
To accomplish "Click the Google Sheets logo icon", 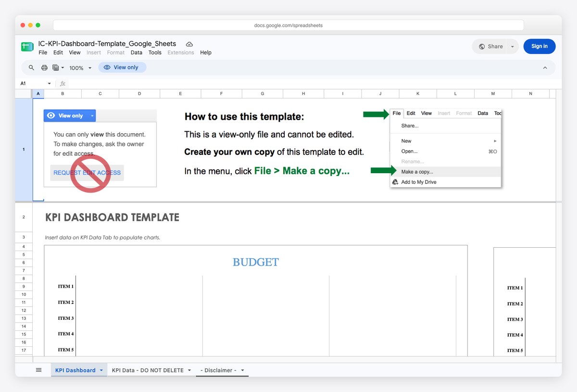I will [26, 47].
